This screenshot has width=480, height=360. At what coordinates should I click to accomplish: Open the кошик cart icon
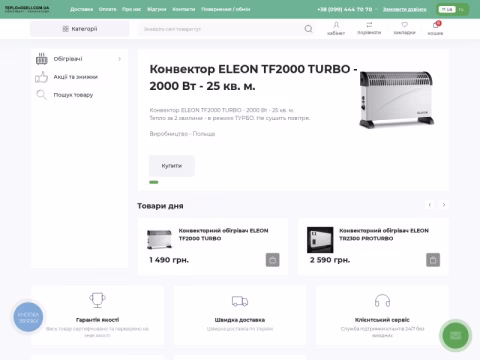[435, 28]
